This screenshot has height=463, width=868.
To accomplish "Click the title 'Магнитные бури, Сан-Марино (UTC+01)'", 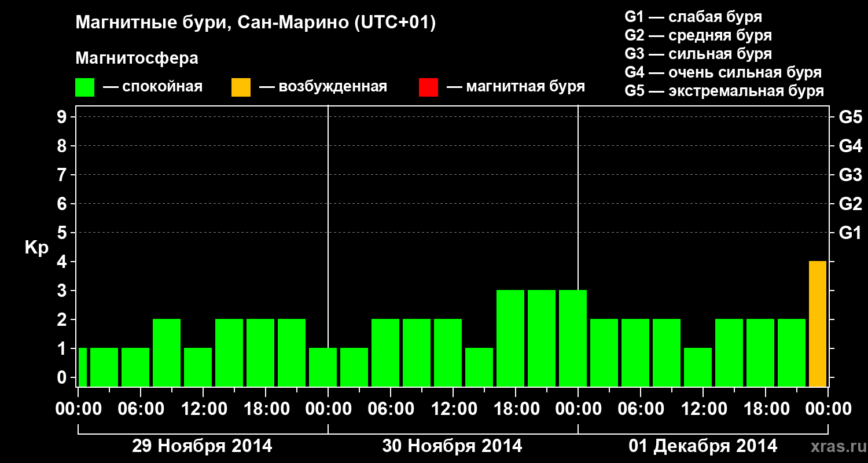I will (x=255, y=24).
